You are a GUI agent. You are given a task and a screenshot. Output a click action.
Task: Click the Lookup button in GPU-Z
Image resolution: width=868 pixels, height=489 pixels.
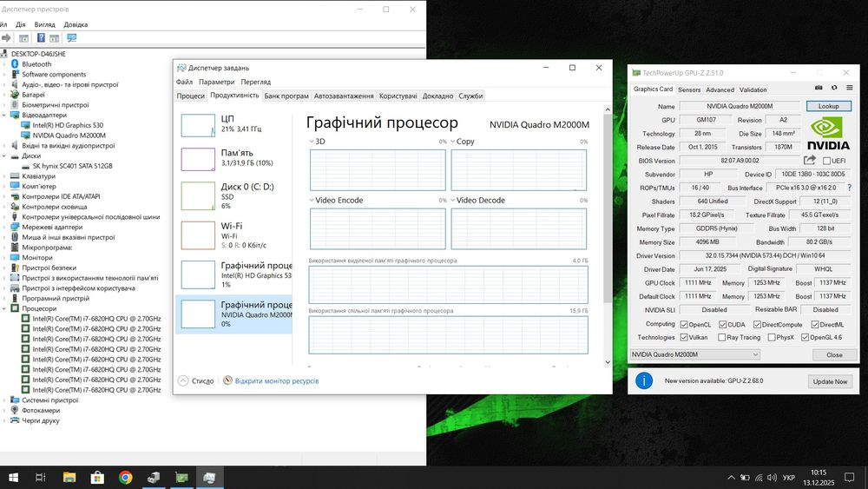tap(828, 106)
